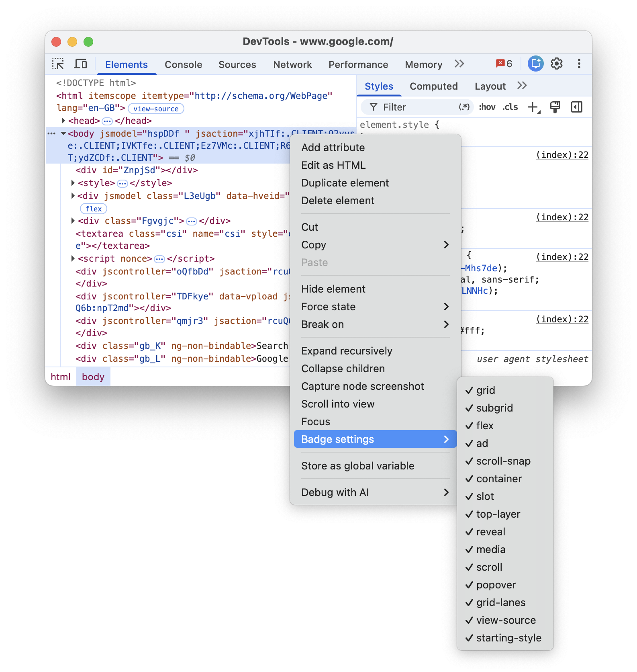Click the new style rule plus icon
This screenshot has height=672, width=637.
click(x=533, y=107)
